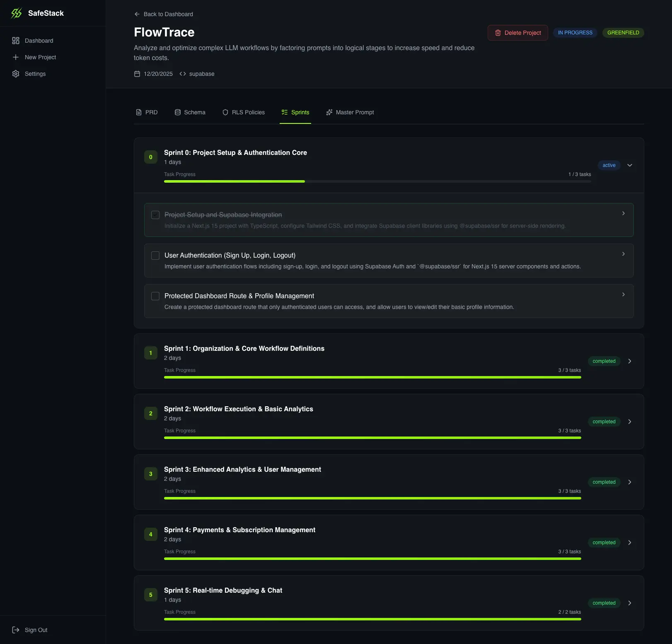Click the Delete Project button
This screenshot has height=644, width=672.
[x=518, y=33]
